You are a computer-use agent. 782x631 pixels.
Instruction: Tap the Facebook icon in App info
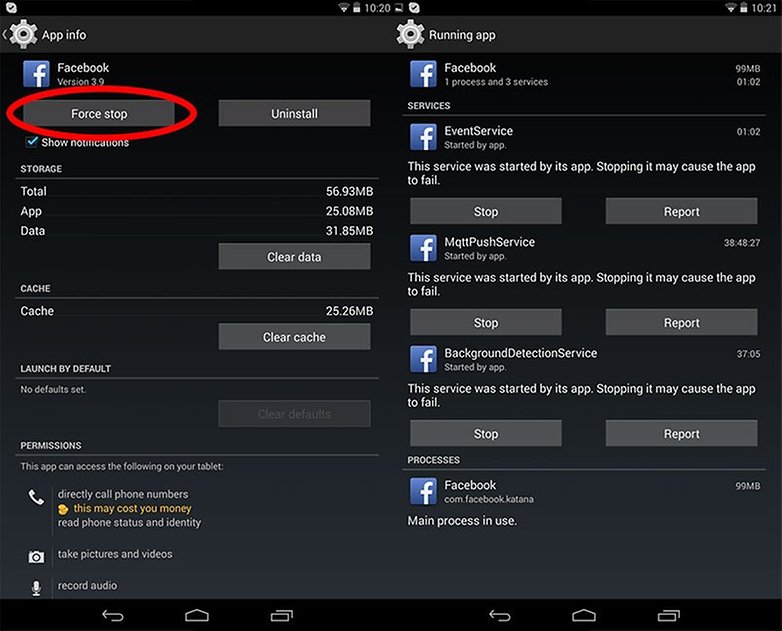click(36, 74)
